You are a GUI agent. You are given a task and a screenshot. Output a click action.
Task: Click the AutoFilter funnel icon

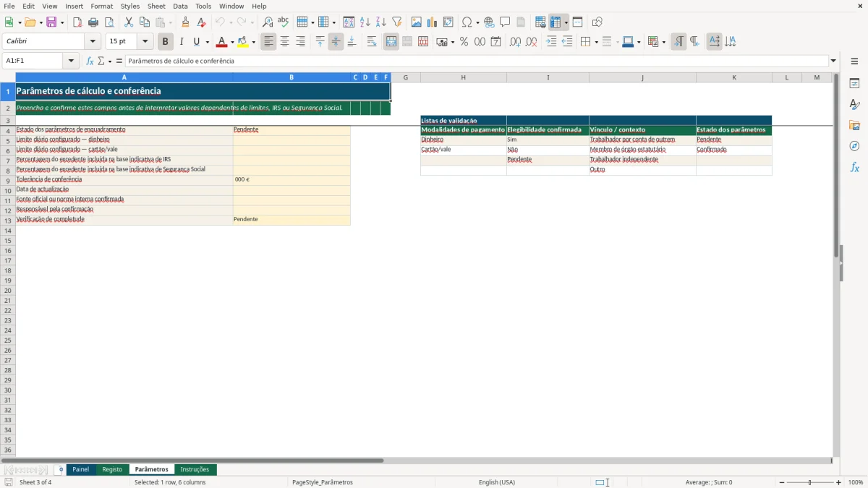(397, 22)
